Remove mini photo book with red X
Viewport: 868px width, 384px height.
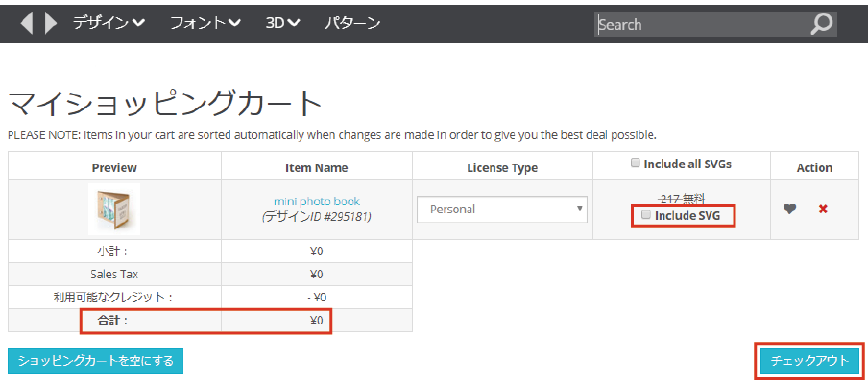(823, 208)
